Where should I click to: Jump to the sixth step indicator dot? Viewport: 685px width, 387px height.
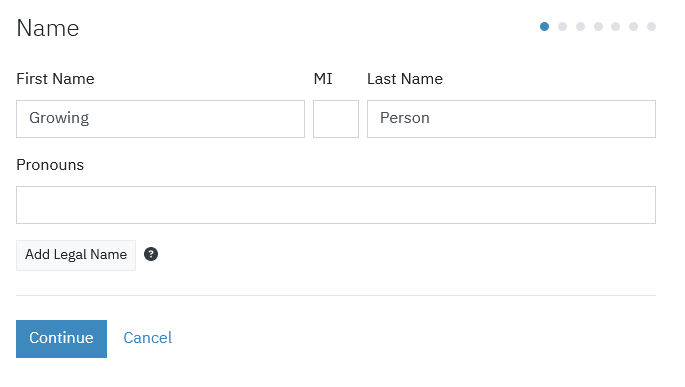tap(633, 27)
